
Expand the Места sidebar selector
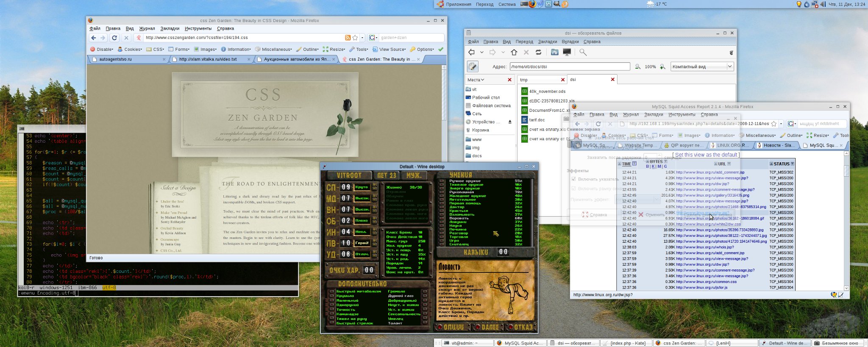476,80
